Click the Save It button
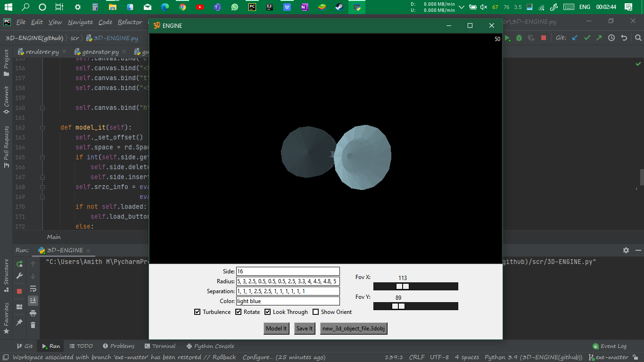The height and width of the screenshot is (362, 644). pos(305,329)
